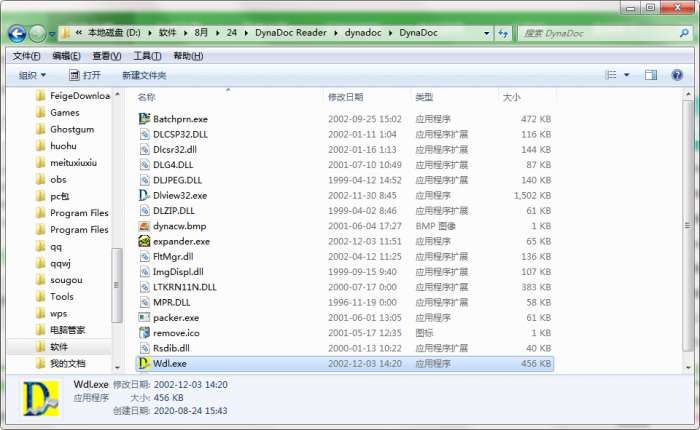Open the 查看(V) menu
This screenshot has height=430, width=700.
[107, 56]
